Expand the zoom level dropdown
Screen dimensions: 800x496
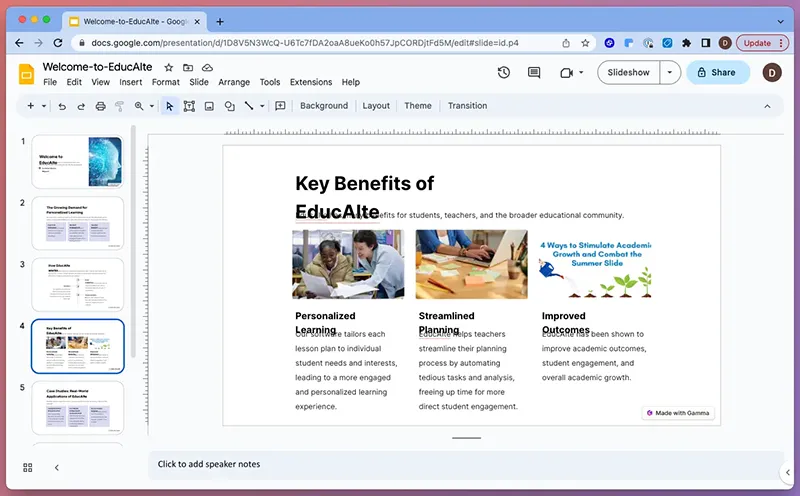(x=152, y=106)
